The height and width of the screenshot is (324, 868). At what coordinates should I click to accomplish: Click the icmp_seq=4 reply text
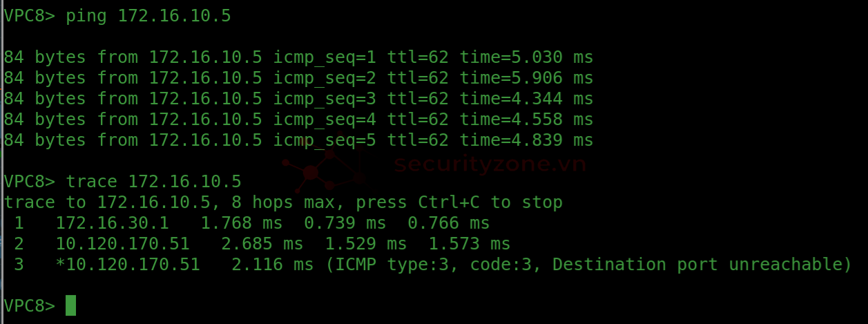(x=325, y=120)
